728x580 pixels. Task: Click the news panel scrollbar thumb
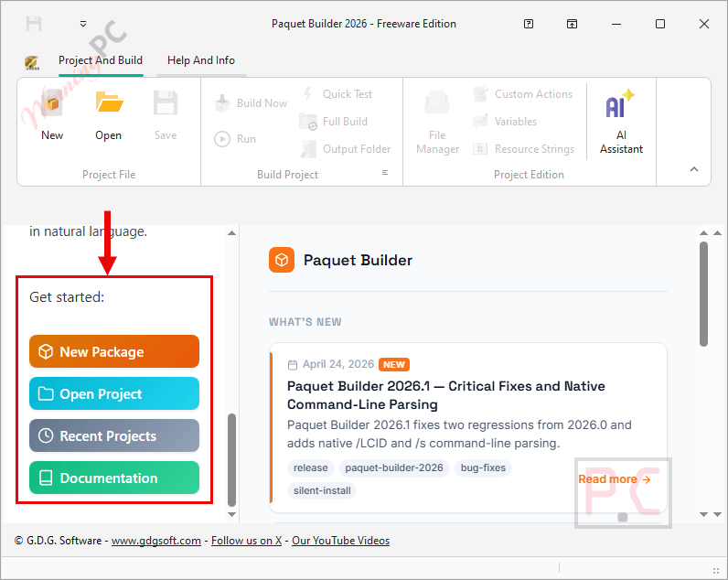click(704, 294)
